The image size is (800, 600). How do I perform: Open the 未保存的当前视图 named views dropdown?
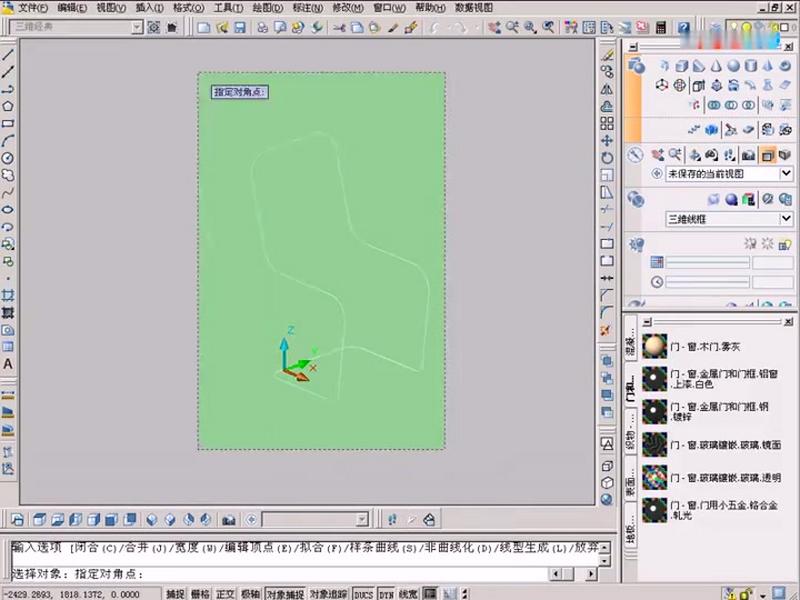786,173
